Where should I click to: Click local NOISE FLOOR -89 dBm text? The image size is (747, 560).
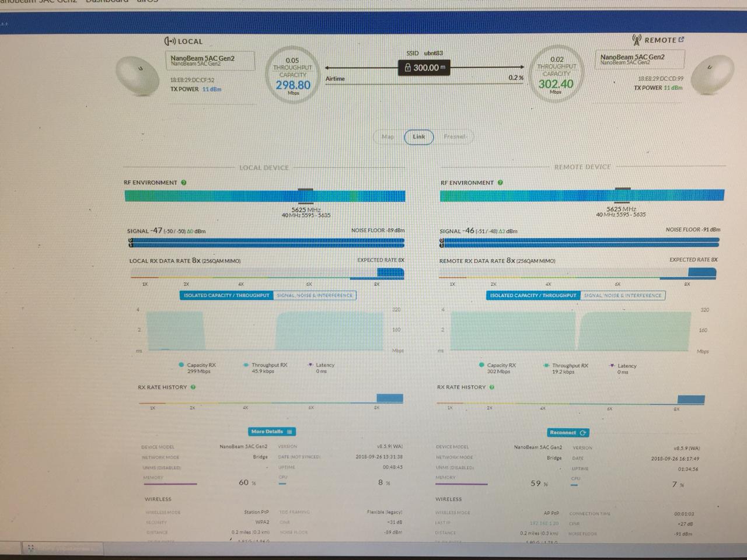pos(378,230)
